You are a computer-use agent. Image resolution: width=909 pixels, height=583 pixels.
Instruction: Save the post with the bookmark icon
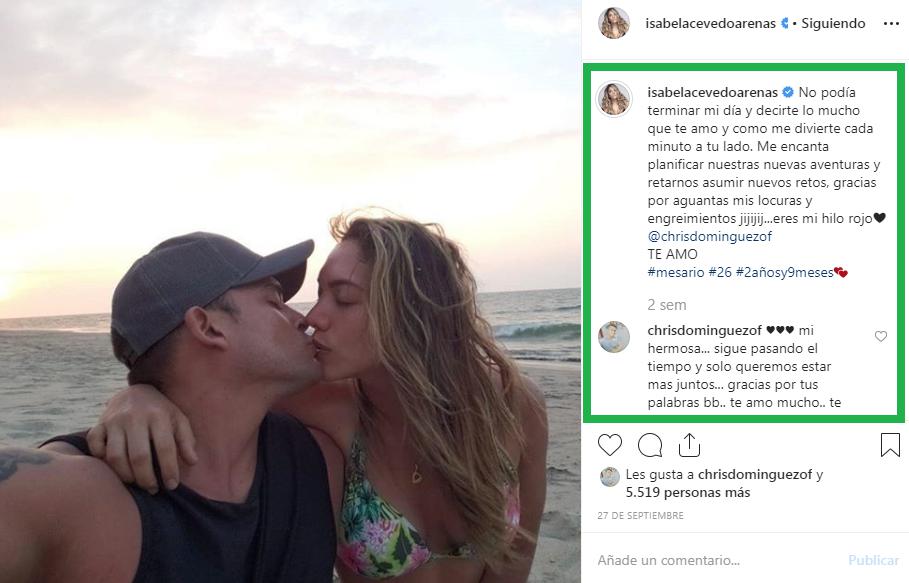click(x=890, y=445)
